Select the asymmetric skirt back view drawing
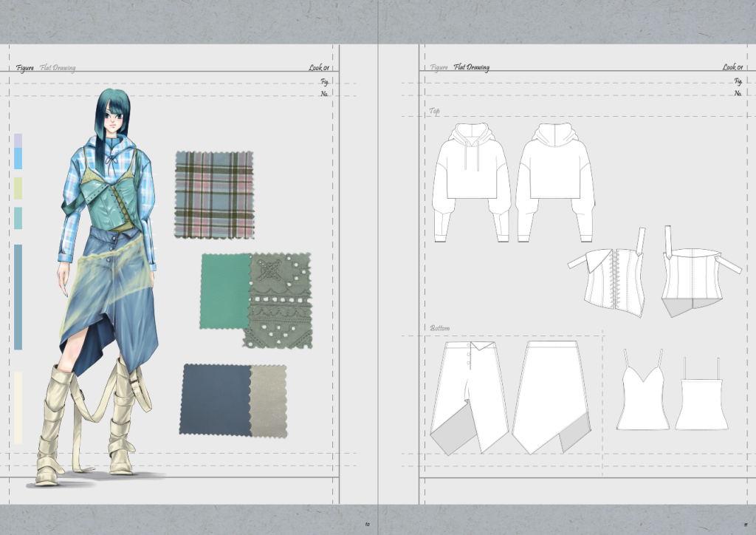This screenshot has height=535, width=756. pyautogui.click(x=553, y=395)
